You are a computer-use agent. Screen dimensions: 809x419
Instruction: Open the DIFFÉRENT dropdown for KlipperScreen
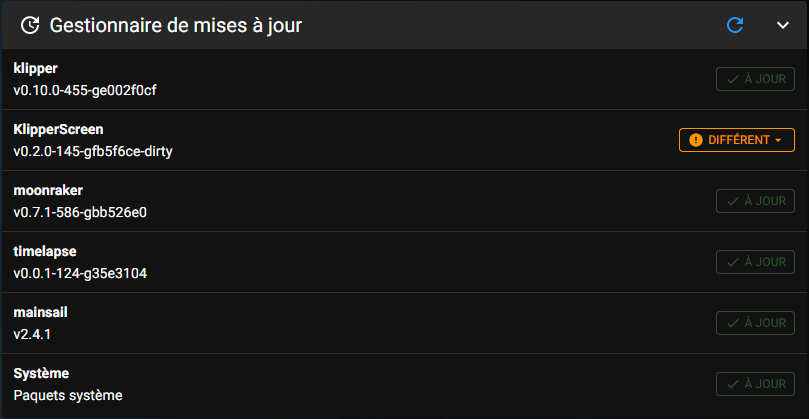pyautogui.click(x=737, y=140)
